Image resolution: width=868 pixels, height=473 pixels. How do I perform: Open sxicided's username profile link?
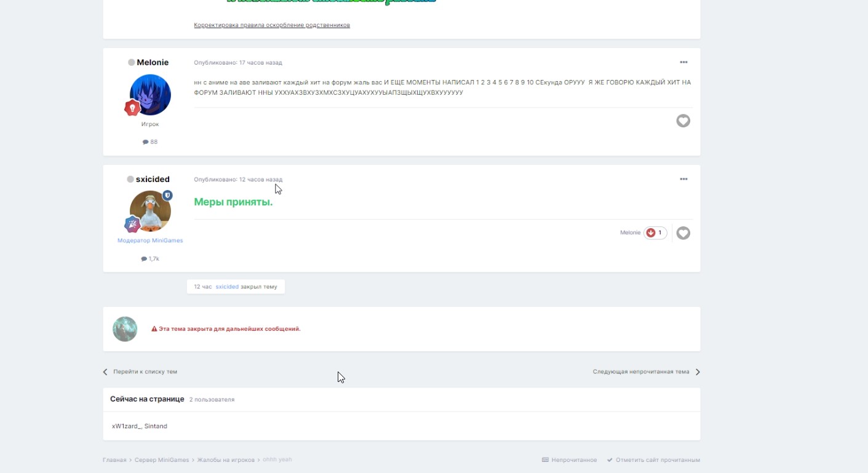click(x=153, y=180)
